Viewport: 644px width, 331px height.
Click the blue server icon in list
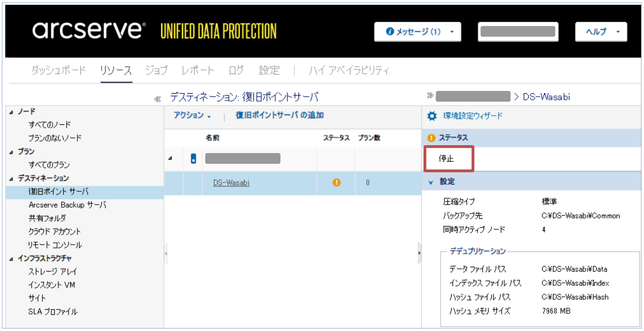[193, 159]
